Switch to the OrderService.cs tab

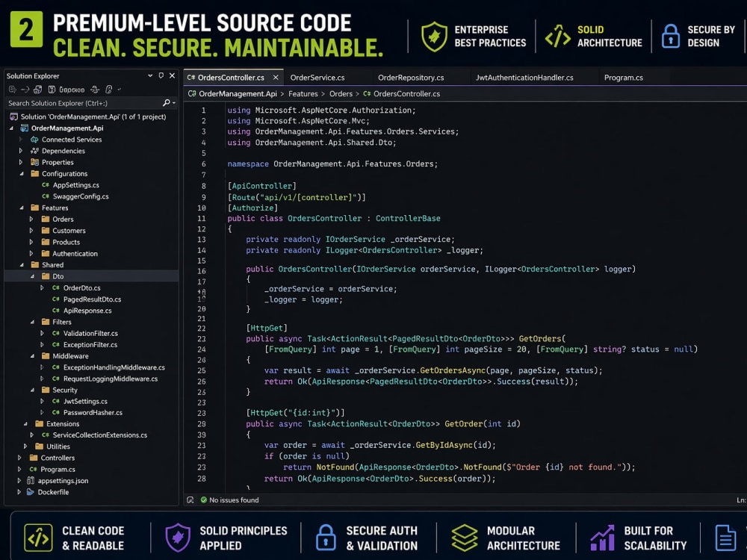point(317,78)
